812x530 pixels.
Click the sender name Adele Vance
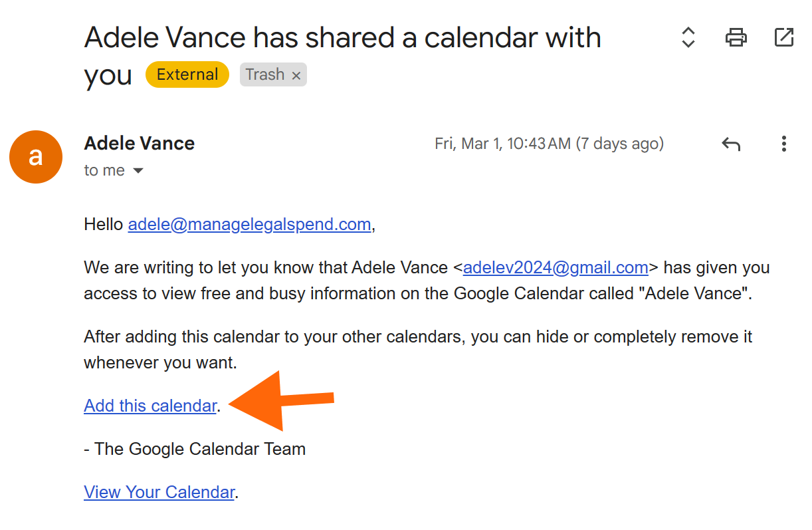point(140,144)
